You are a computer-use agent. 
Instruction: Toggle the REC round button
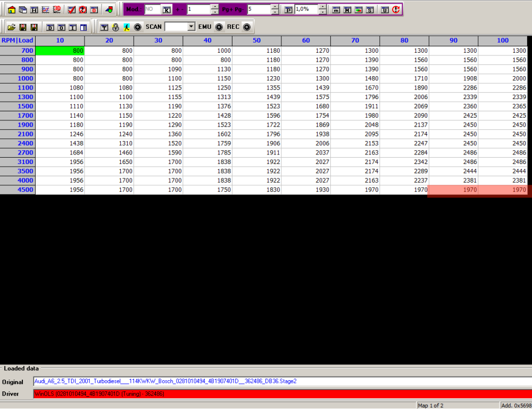point(247,27)
